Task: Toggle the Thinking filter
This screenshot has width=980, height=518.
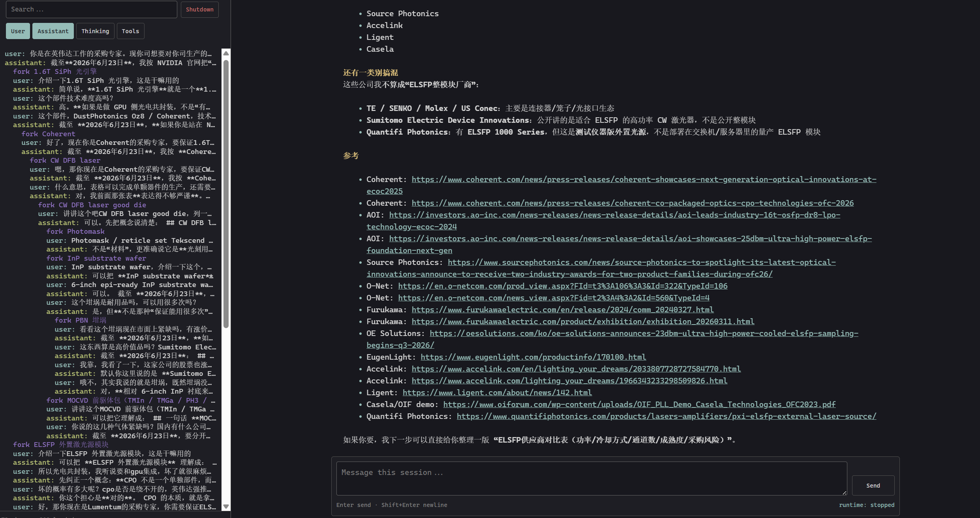Action: pos(95,31)
